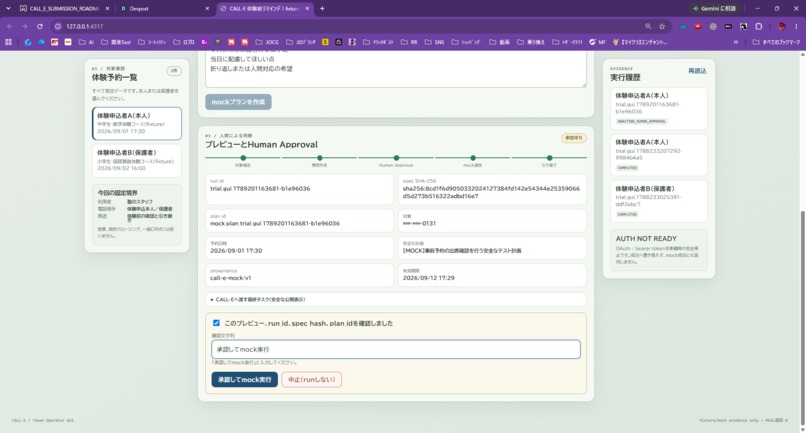
Task: Click the 承認待ち status badge
Action: click(x=574, y=138)
